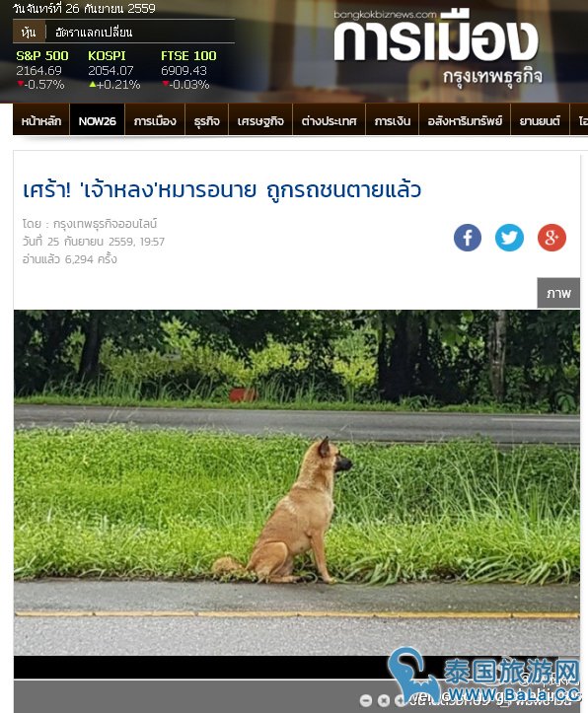Viewport: 588px width, 713px height.
Task: Switch to the หุ้น stocks tab
Action: (29, 32)
